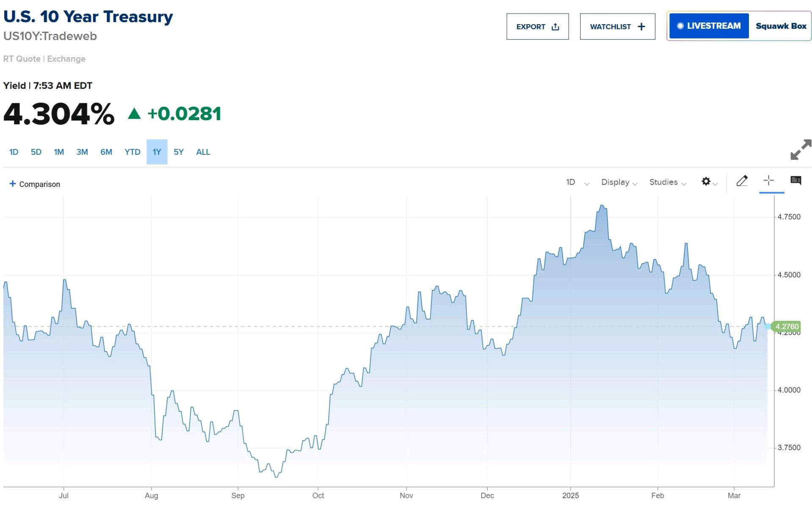Toggle the 1Y range selection
Image resolution: width=812 pixels, height=509 pixels.
pyautogui.click(x=157, y=152)
